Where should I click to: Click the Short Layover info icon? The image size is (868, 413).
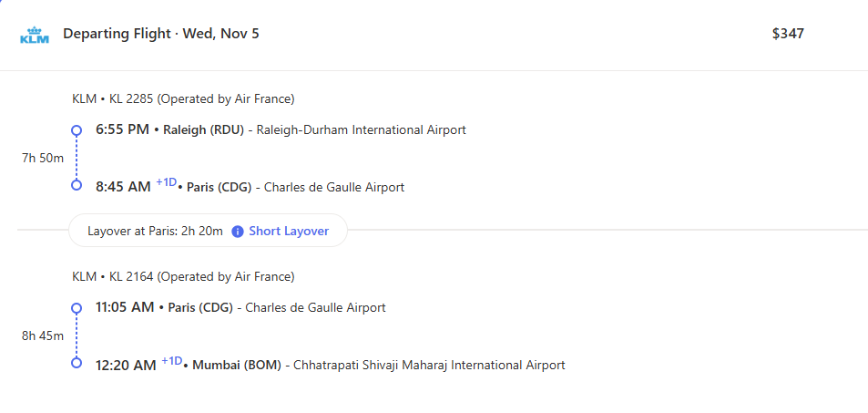pos(238,232)
